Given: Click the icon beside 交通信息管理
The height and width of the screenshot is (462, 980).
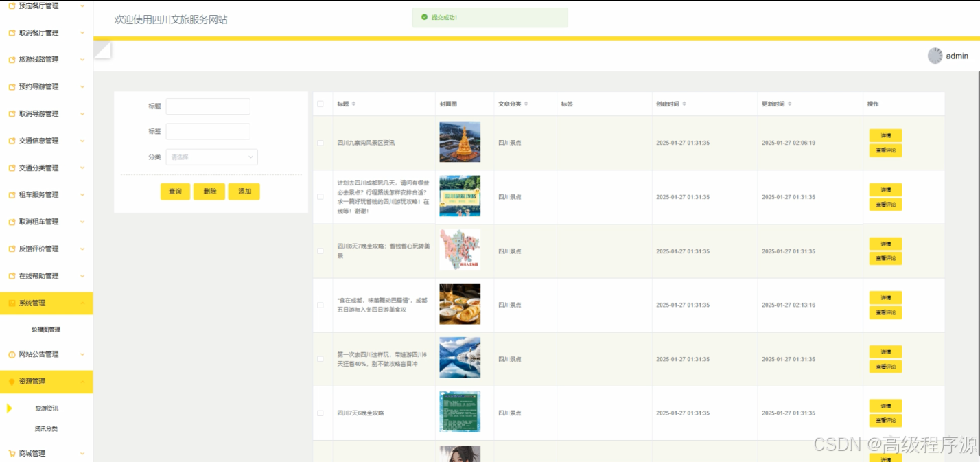Looking at the screenshot, I should tap(12, 141).
